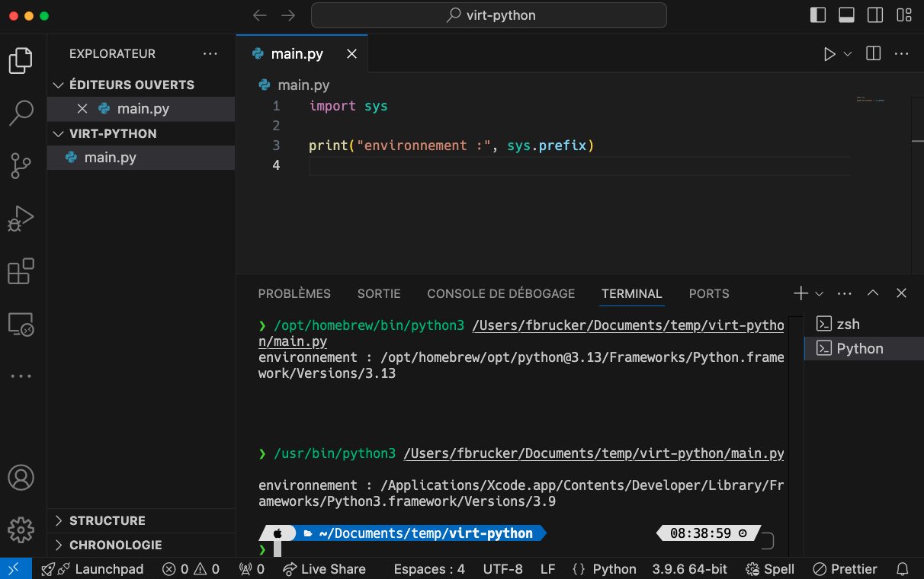Toggle Spell checking in the status bar
This screenshot has width=924, height=579.
click(770, 569)
